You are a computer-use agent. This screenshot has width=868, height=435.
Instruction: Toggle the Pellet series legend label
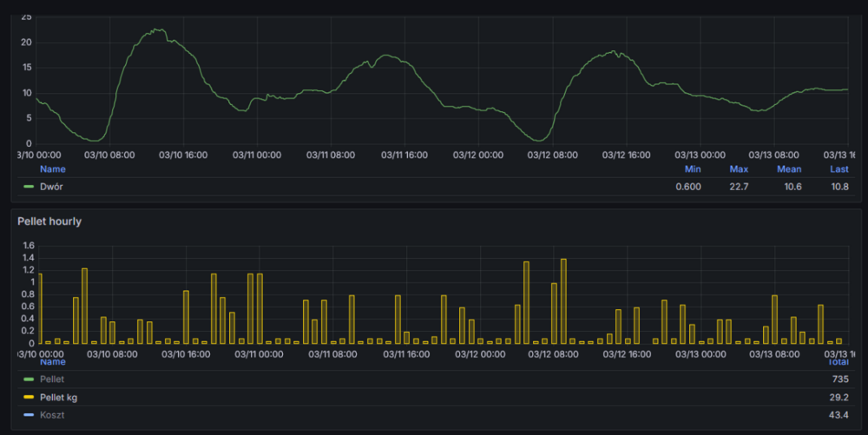click(52, 379)
